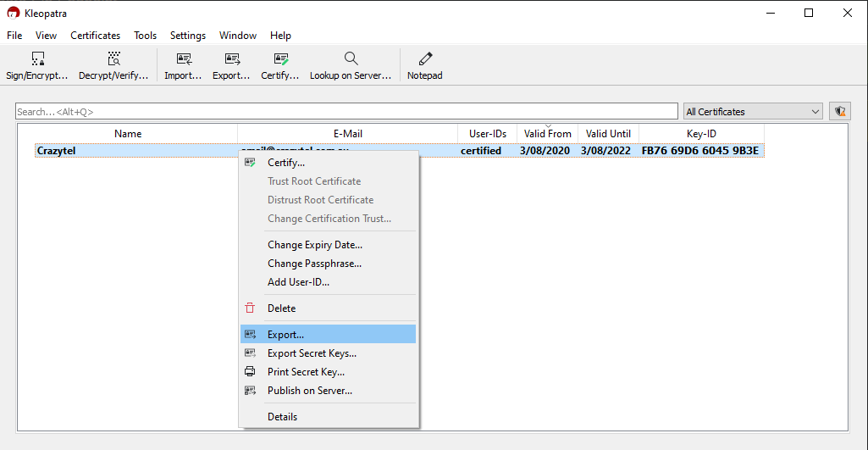
Task: Click Change Passphrase... menu entry
Action: [314, 264]
